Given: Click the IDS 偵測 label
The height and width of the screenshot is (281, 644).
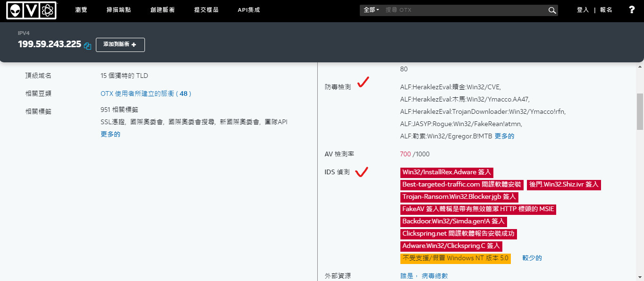Looking at the screenshot, I should pyautogui.click(x=337, y=172).
